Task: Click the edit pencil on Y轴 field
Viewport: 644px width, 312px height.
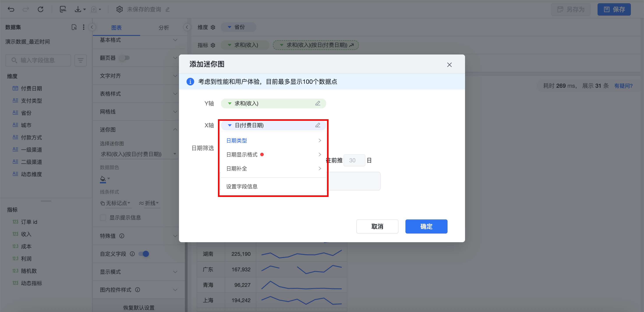Action: [317, 103]
